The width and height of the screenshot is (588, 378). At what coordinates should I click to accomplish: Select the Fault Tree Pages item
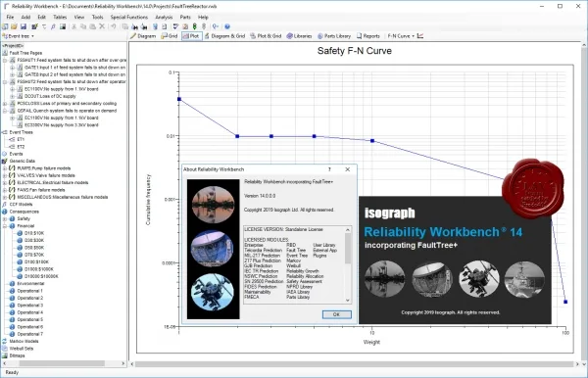tap(25, 53)
